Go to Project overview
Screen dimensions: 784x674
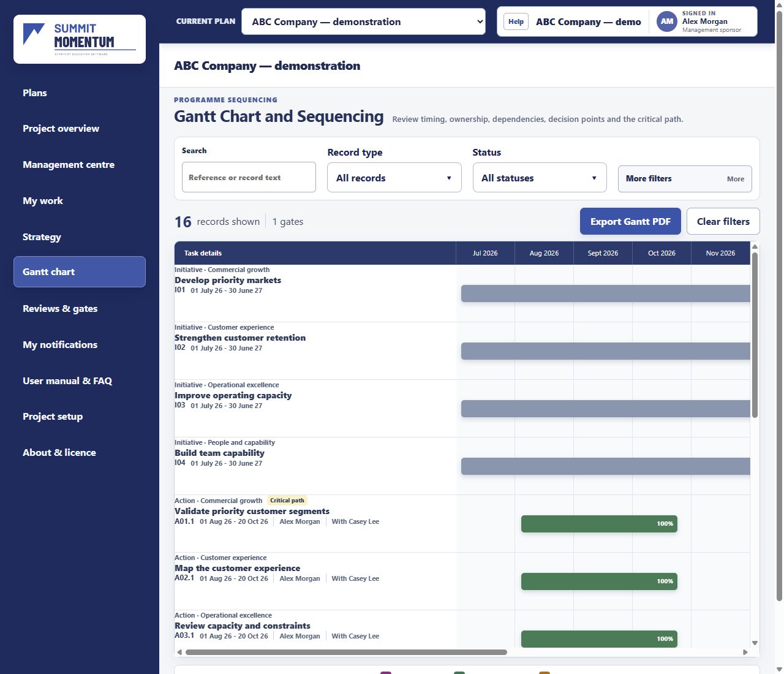click(80, 128)
